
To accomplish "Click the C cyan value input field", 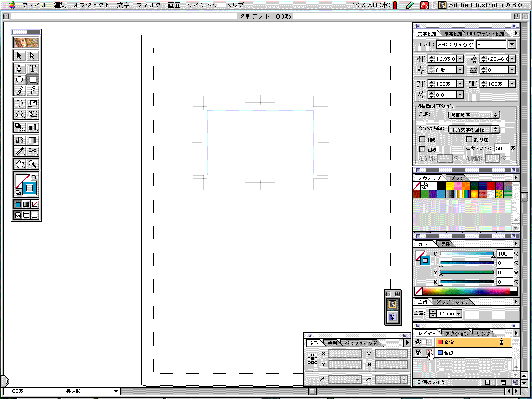I will point(504,254).
